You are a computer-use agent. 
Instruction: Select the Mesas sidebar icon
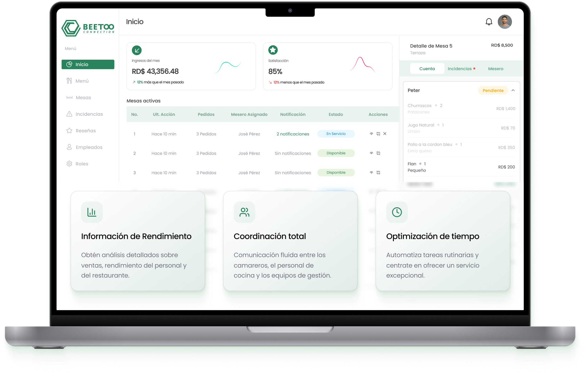(69, 97)
